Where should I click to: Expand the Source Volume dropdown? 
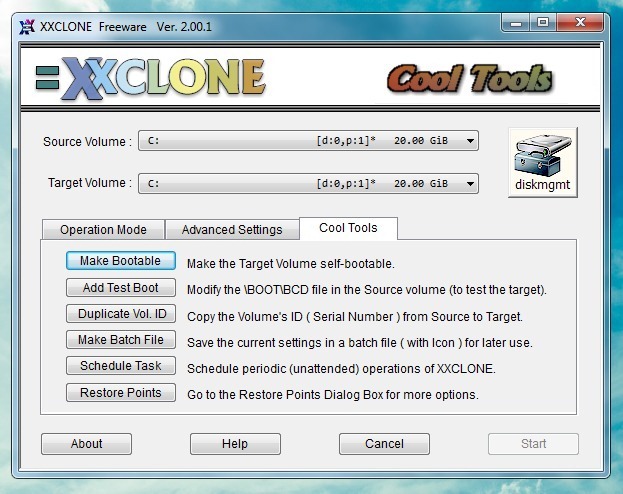point(308,141)
